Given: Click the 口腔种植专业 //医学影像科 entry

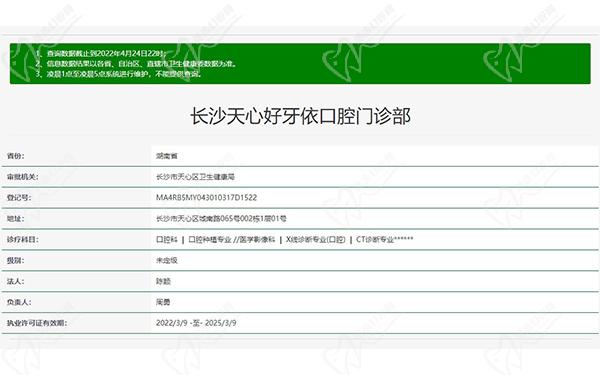Looking at the screenshot, I should (x=232, y=240).
